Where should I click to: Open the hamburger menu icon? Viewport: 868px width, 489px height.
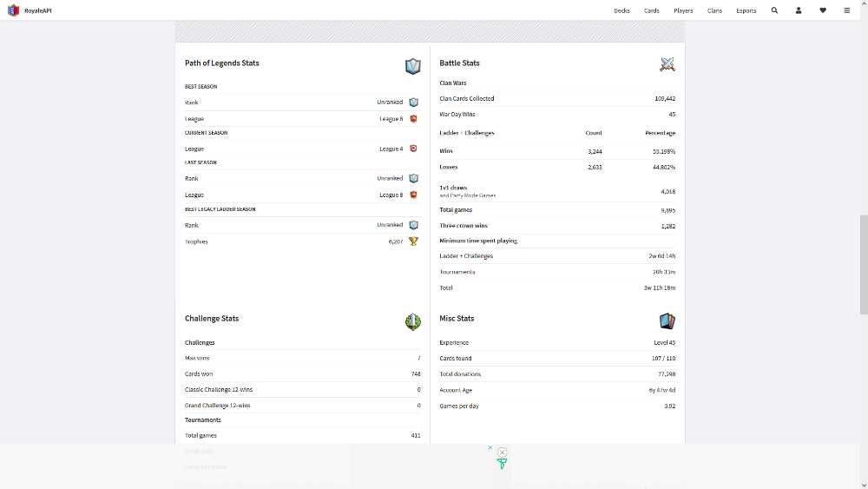(x=847, y=10)
